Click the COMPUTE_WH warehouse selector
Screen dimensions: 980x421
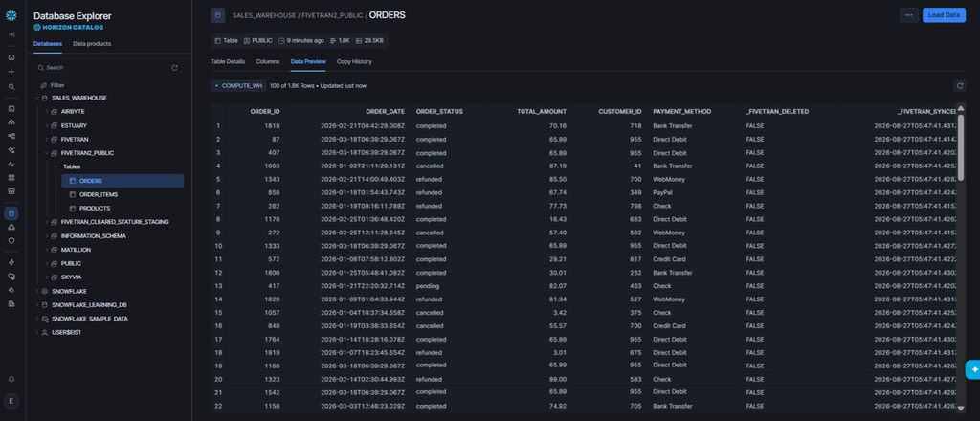click(x=238, y=85)
